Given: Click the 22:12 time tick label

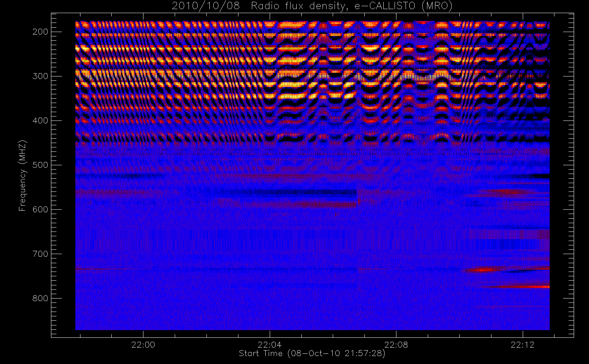Looking at the screenshot, I should coord(523,345).
